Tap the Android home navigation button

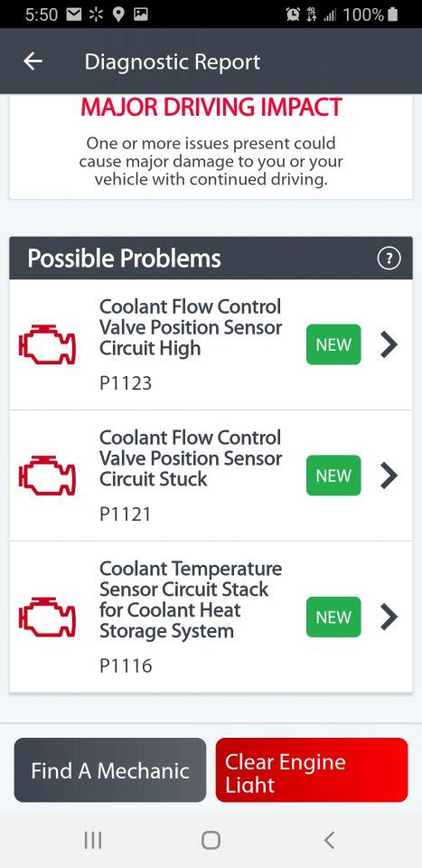[211, 840]
